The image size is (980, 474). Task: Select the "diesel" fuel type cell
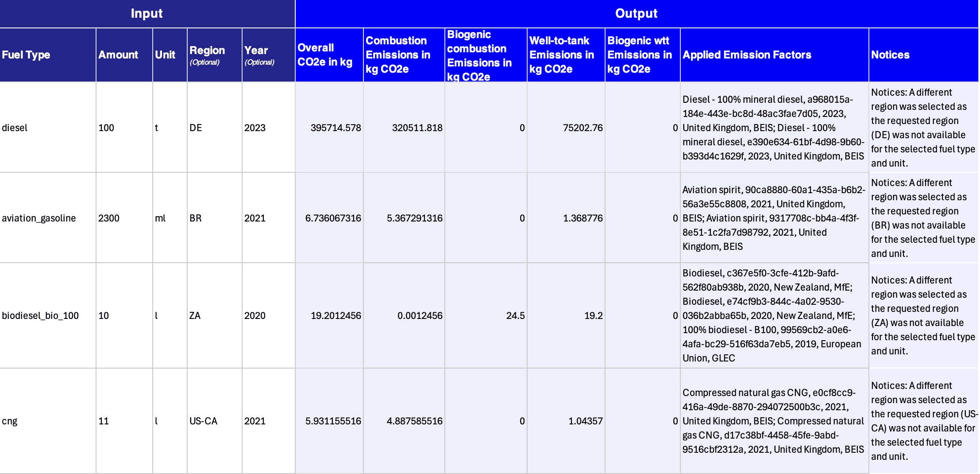pyautogui.click(x=15, y=128)
